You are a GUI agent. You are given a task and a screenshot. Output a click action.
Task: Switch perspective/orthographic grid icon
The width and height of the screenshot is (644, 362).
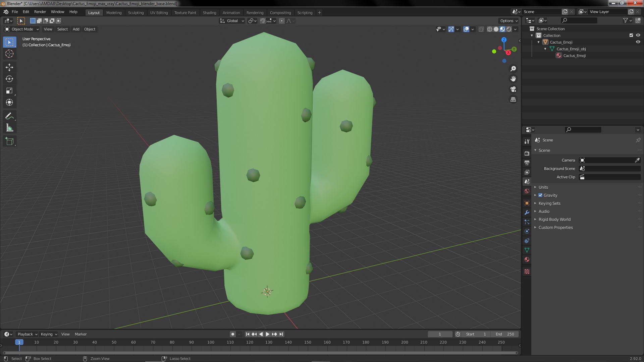pyautogui.click(x=513, y=100)
